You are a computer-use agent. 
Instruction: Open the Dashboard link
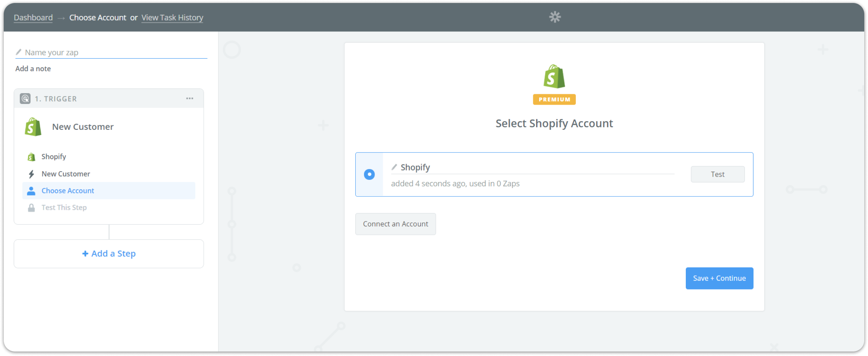[33, 18]
